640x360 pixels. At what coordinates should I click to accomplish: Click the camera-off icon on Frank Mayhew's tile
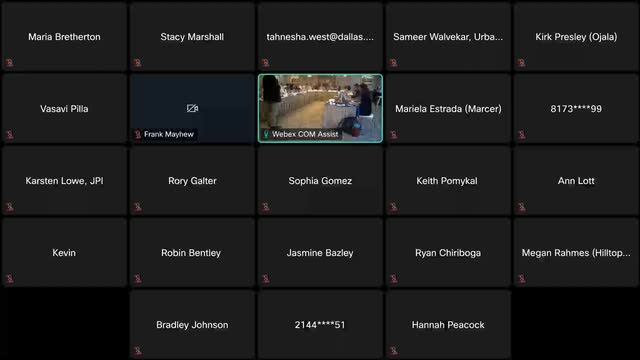192,108
